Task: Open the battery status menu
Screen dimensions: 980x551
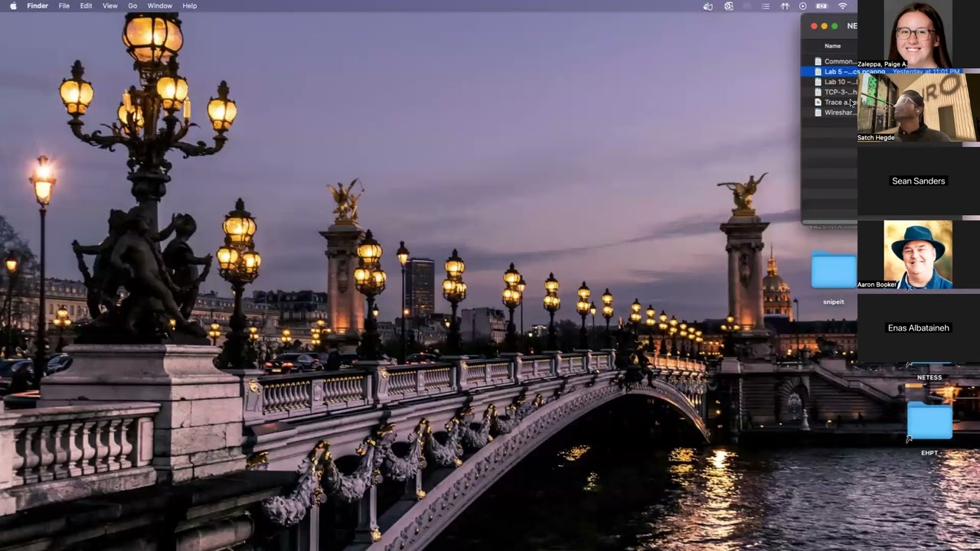Action: [822, 6]
